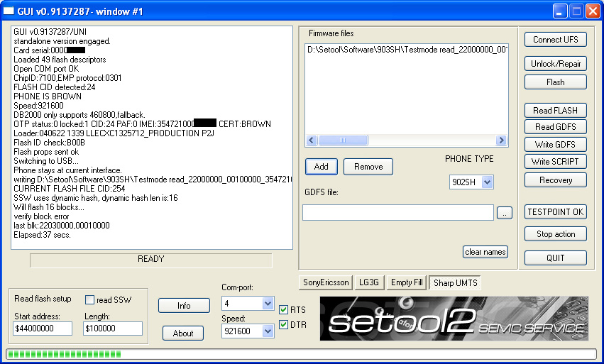
Task: Open the Empty Fill tab
Action: 407,282
